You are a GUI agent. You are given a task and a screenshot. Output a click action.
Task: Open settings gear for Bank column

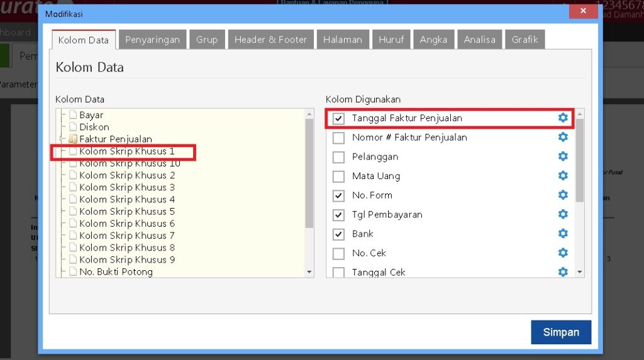pyautogui.click(x=563, y=234)
